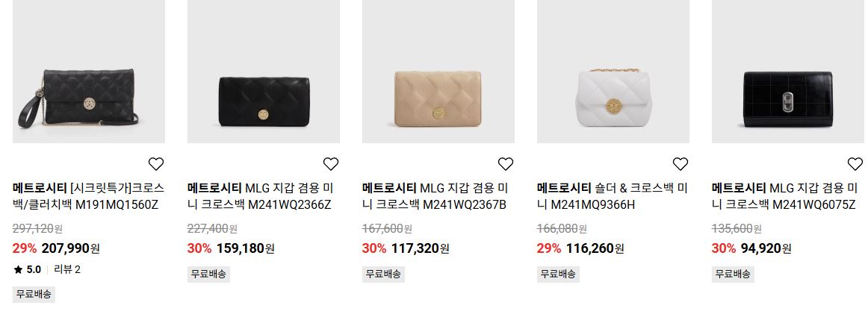Open MLG 미니 크로스백 M241WQ2367B title link
The width and height of the screenshot is (868, 320).
[438, 196]
